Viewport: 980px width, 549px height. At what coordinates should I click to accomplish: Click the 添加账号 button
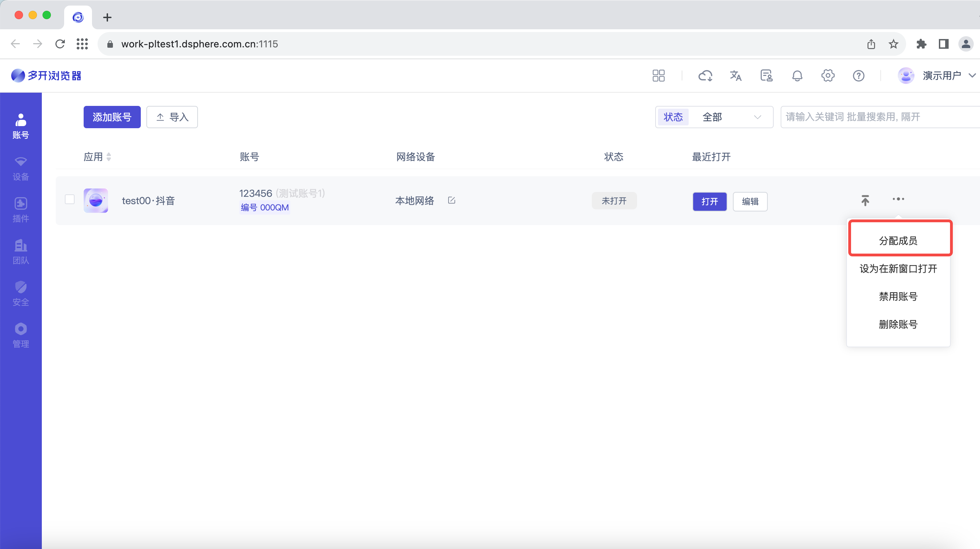(x=112, y=117)
